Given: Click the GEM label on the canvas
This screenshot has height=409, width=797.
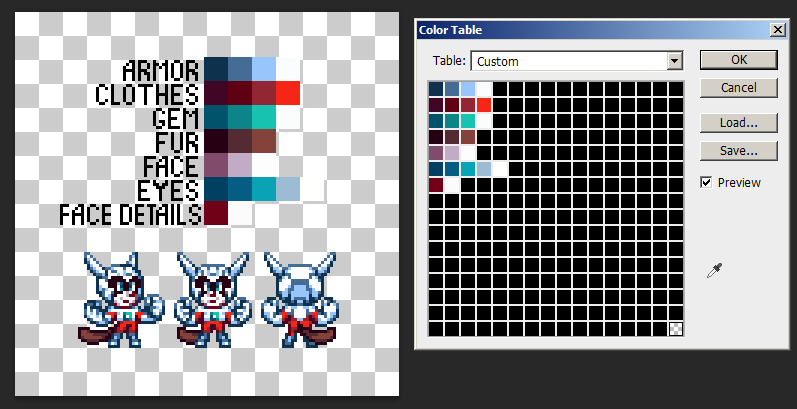Looking at the screenshot, I should pos(176,118).
